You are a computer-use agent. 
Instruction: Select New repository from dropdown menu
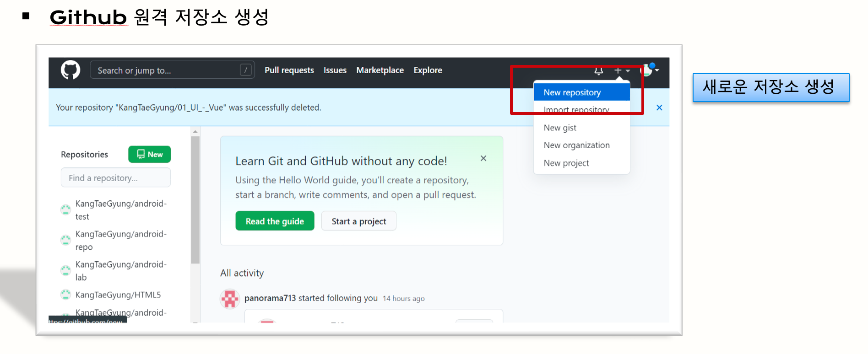click(582, 92)
